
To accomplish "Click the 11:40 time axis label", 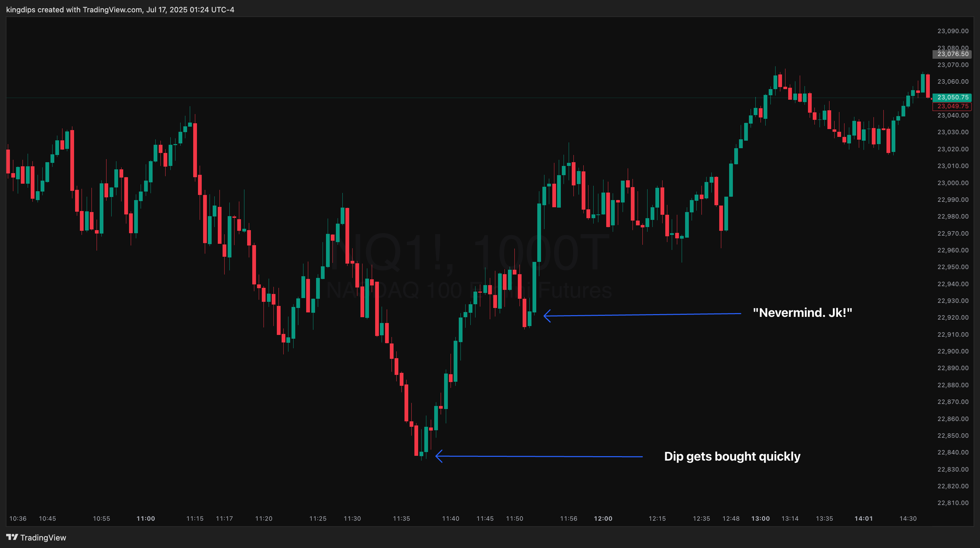I will (451, 518).
